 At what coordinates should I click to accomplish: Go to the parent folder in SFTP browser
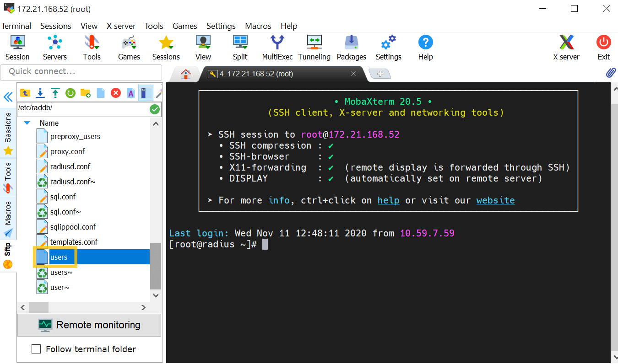pyautogui.click(x=25, y=93)
